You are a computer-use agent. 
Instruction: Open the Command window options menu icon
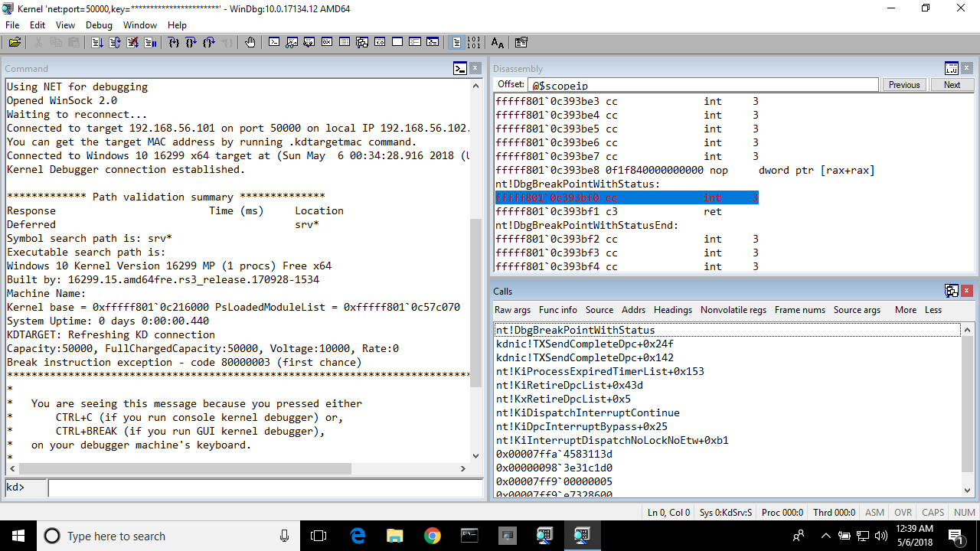click(x=460, y=68)
